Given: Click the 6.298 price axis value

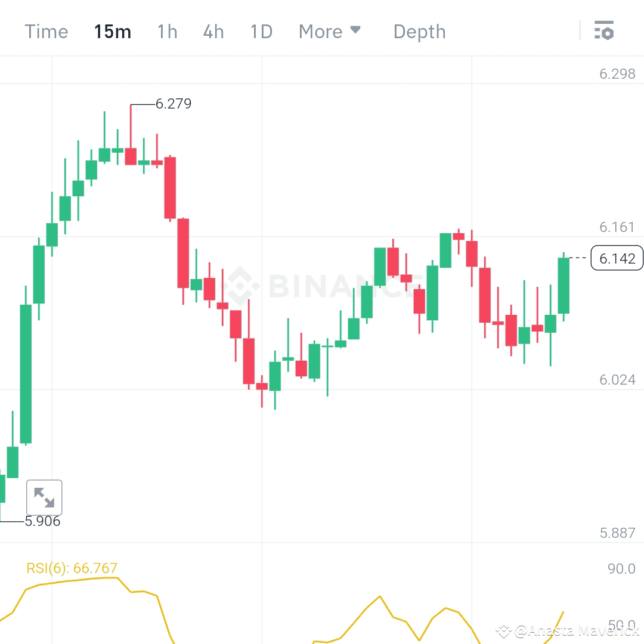Looking at the screenshot, I should (x=617, y=74).
